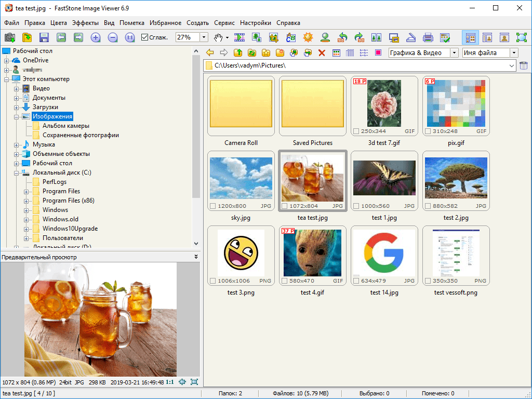Click the print icon
The image size is (532, 399).
(428, 37)
